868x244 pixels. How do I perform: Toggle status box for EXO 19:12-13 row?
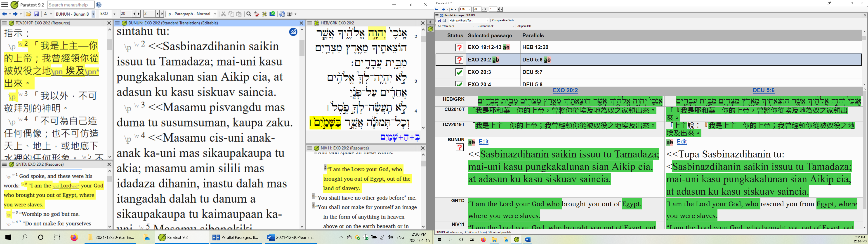click(459, 47)
